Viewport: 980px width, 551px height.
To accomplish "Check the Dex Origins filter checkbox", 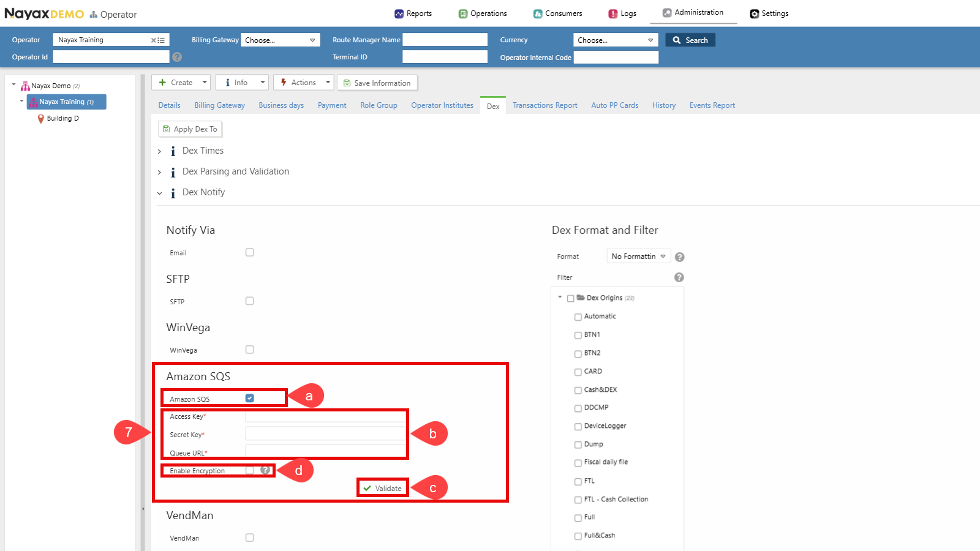I will pos(571,298).
